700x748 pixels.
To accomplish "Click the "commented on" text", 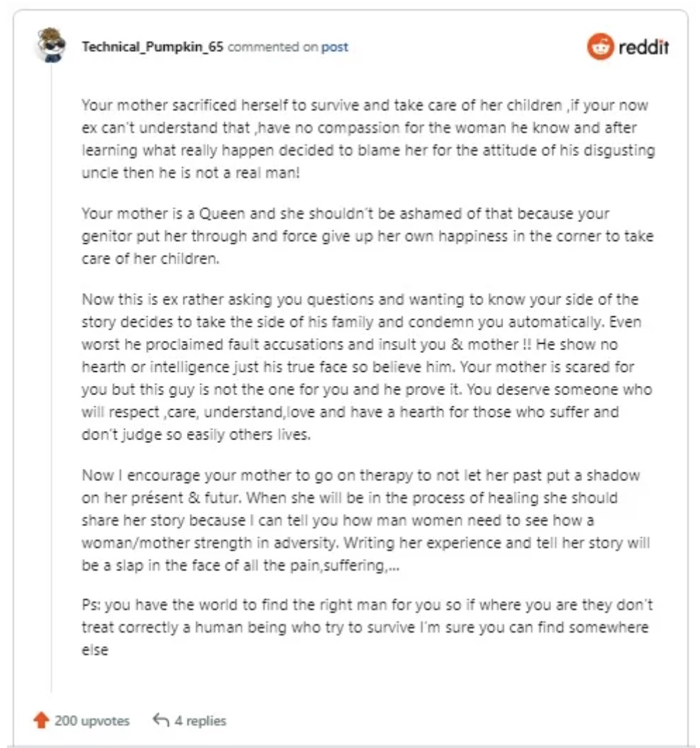I will tap(273, 47).
